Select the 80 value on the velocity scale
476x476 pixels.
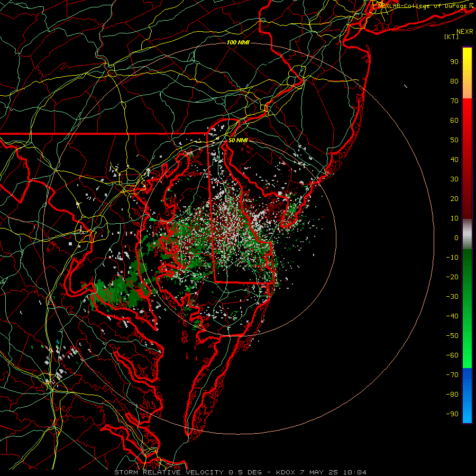(454, 81)
